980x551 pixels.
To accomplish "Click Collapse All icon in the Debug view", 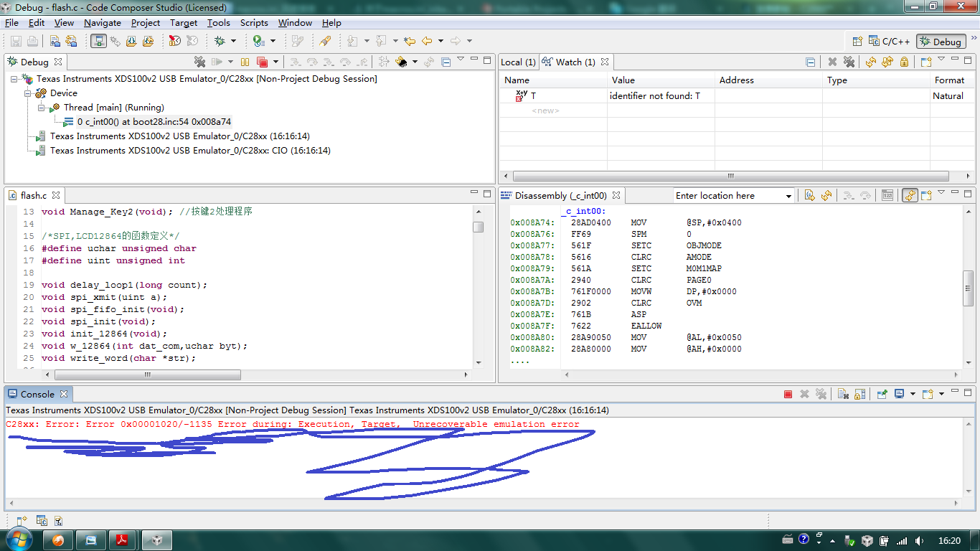I will point(446,62).
